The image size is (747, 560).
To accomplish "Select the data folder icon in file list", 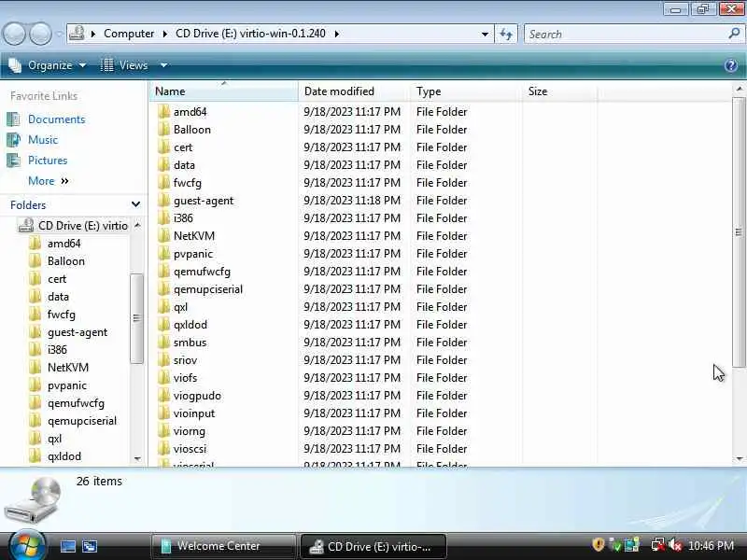I will [164, 165].
